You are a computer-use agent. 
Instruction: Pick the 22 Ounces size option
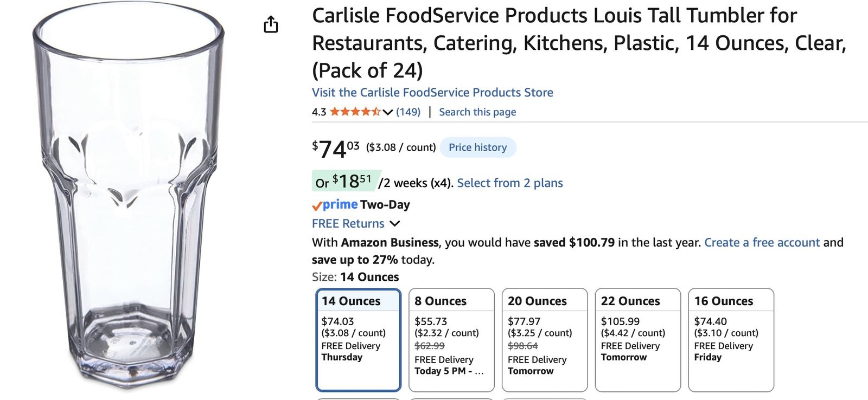(x=638, y=339)
